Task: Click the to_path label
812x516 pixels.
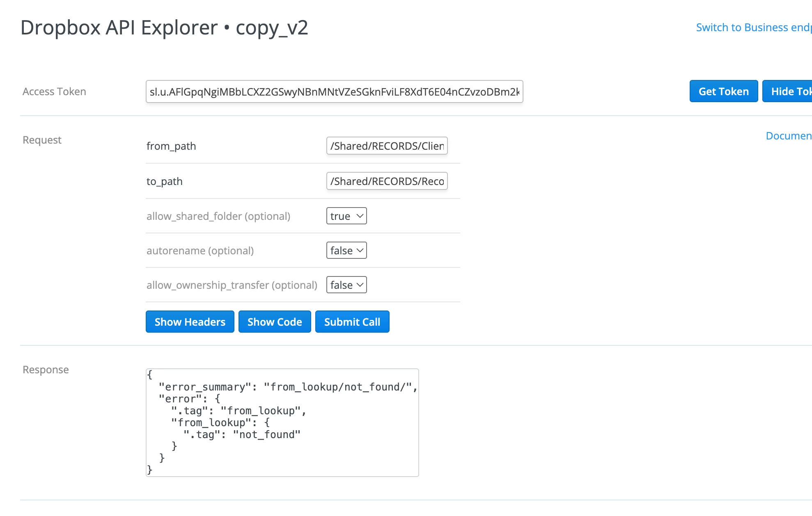Action: [x=164, y=181]
